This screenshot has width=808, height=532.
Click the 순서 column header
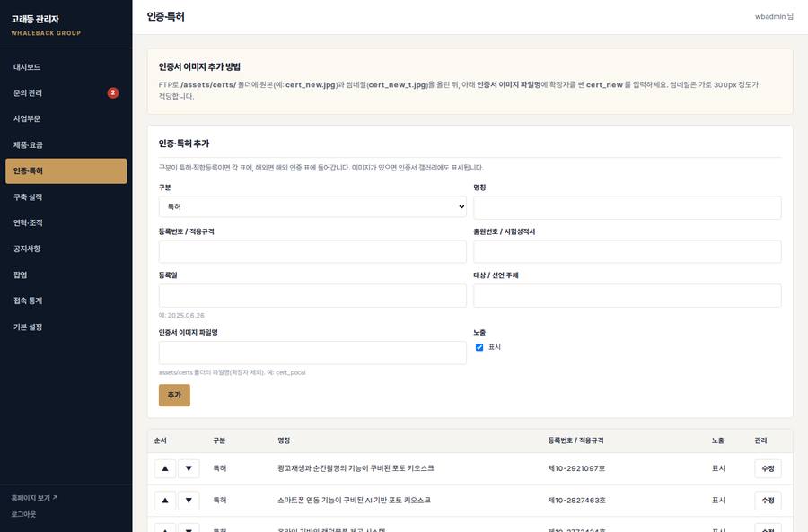(x=161, y=440)
